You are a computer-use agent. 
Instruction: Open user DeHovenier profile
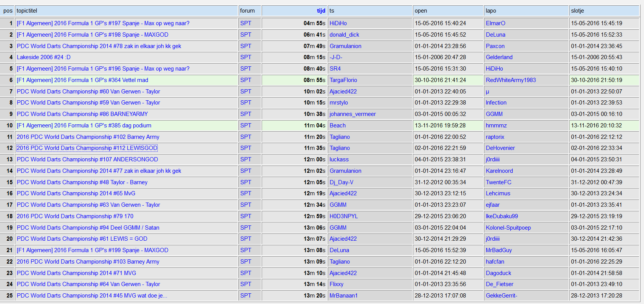coord(500,148)
